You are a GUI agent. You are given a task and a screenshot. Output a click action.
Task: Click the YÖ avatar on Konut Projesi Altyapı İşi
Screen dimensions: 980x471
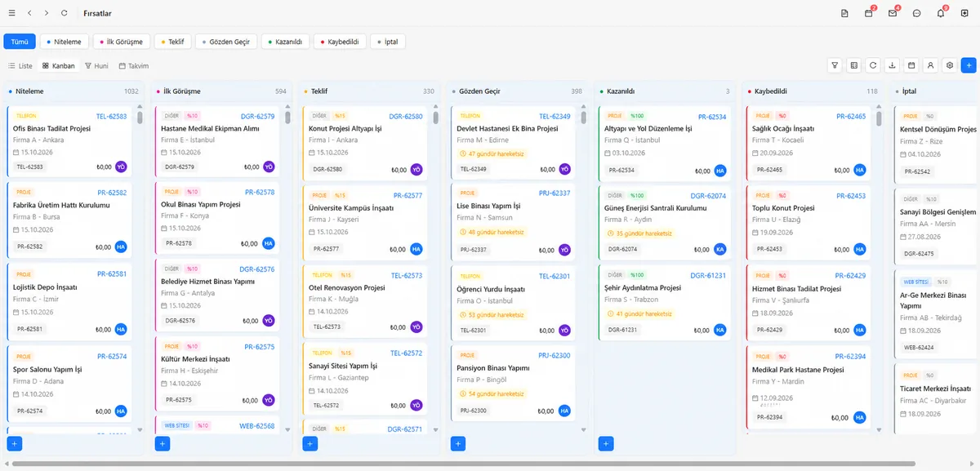416,169
